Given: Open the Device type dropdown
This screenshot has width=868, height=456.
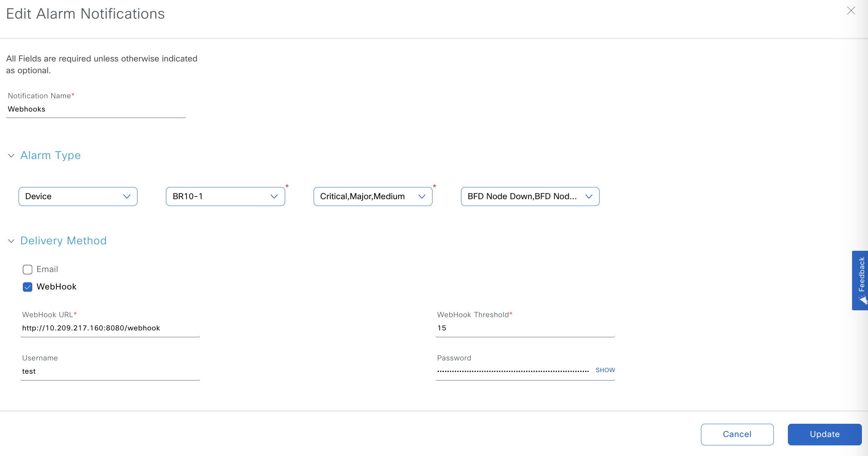Looking at the screenshot, I should [x=78, y=197].
